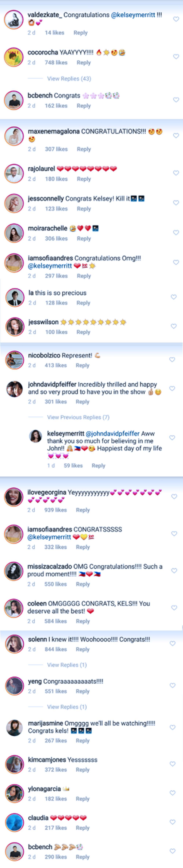Expand View Replies (1) under yeng's comment
183x868 pixels.
67,707
